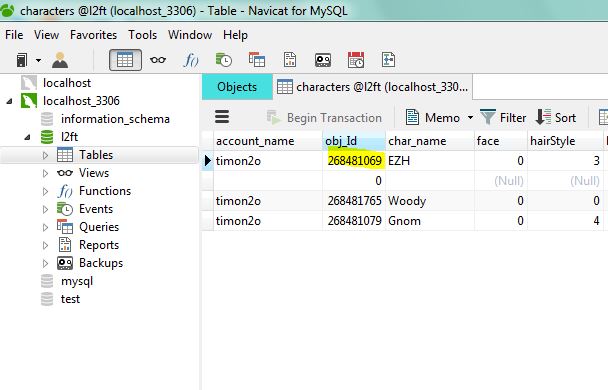This screenshot has height=390, width=608.
Task: Select the l2ft database
Action: coord(69,137)
